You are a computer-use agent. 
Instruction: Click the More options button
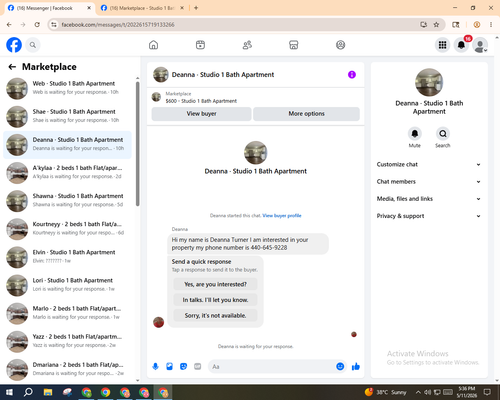306,114
